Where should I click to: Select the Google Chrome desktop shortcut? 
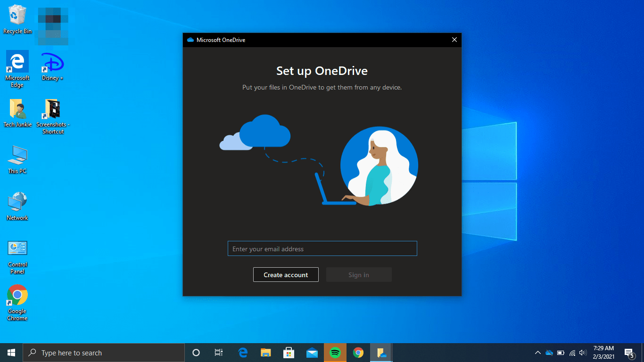(17, 303)
